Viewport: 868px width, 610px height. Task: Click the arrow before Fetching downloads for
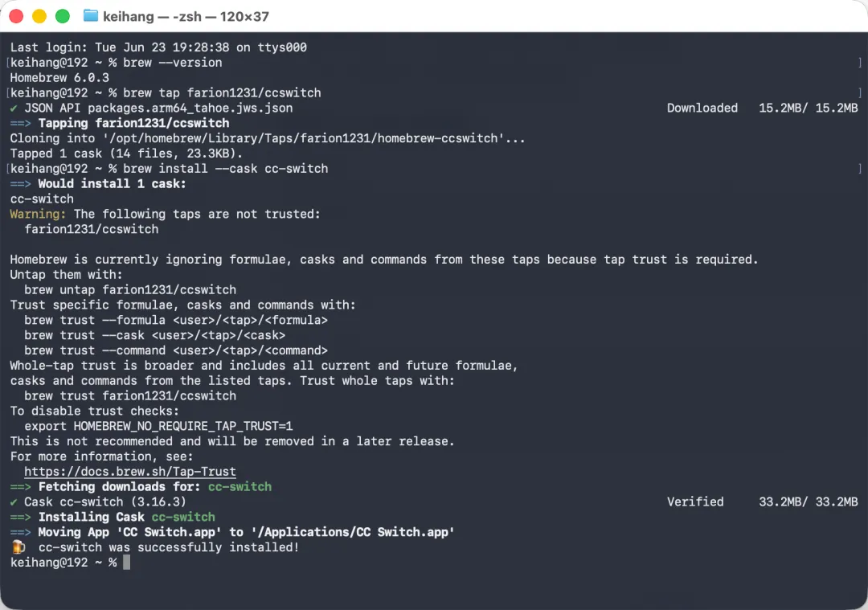click(20, 486)
